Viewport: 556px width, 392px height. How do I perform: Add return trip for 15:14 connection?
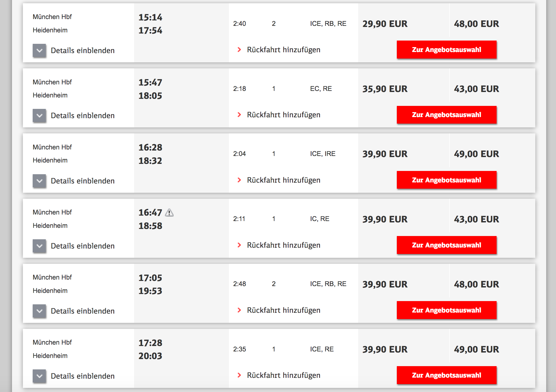click(283, 50)
